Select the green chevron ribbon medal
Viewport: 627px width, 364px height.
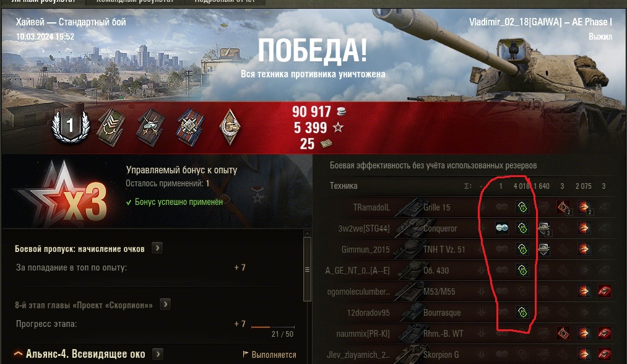(111, 128)
